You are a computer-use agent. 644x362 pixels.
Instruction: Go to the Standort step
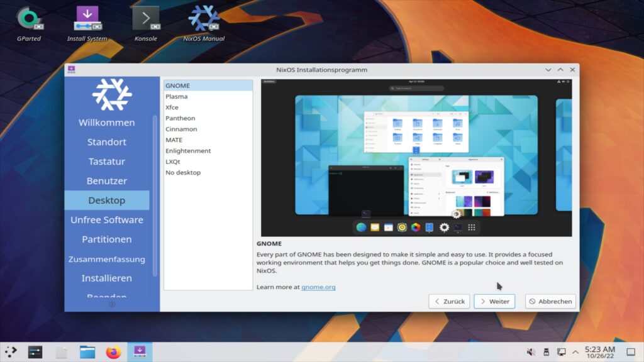click(107, 142)
